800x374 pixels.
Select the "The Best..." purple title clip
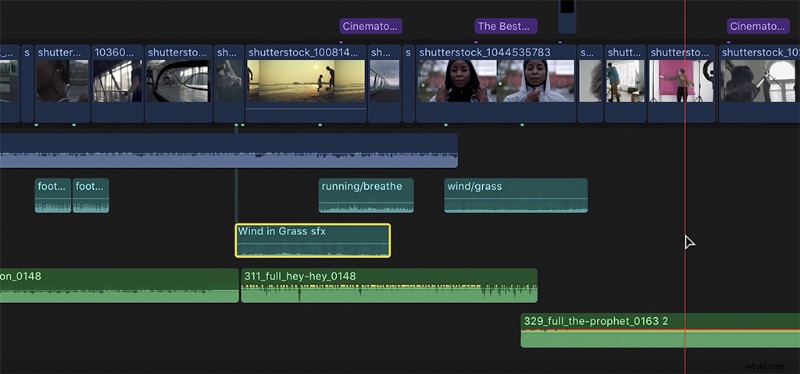click(506, 26)
